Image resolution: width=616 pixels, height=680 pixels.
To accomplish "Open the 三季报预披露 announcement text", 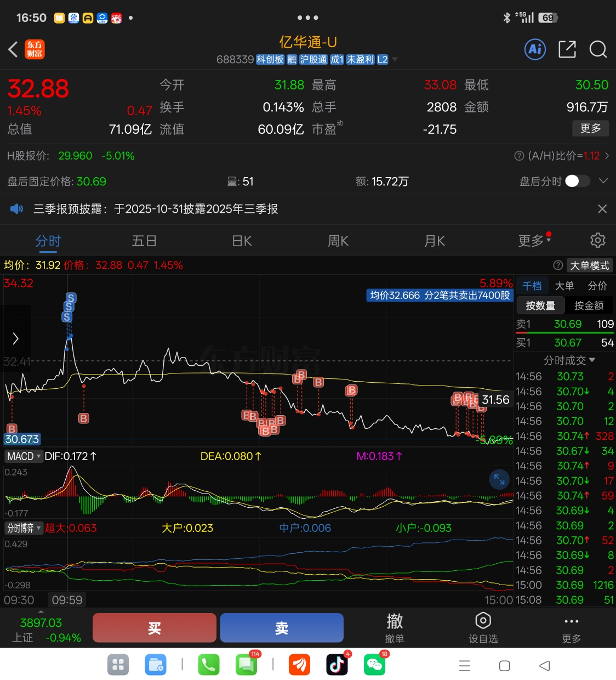I will 156,209.
